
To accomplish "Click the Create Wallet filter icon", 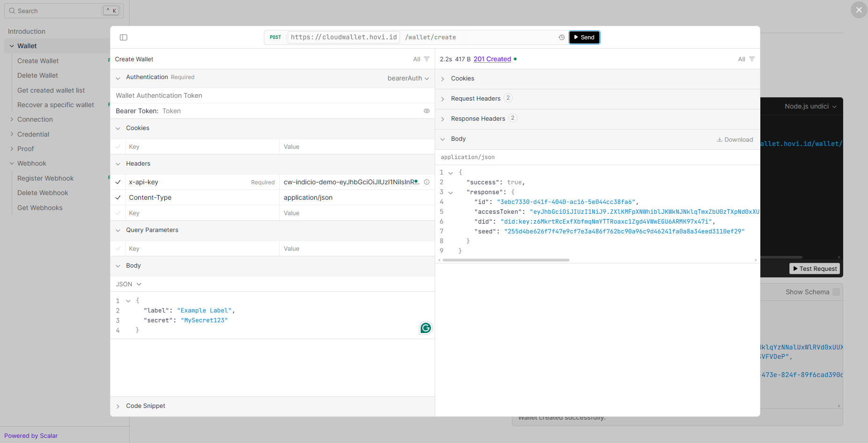I will (x=426, y=59).
